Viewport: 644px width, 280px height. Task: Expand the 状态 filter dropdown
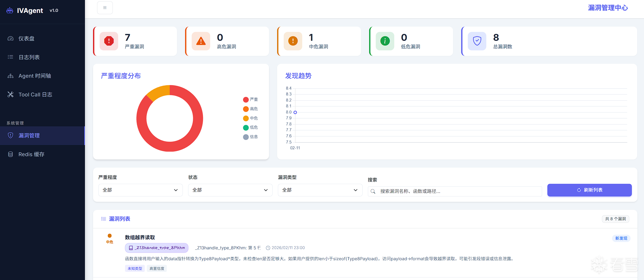[230, 190]
